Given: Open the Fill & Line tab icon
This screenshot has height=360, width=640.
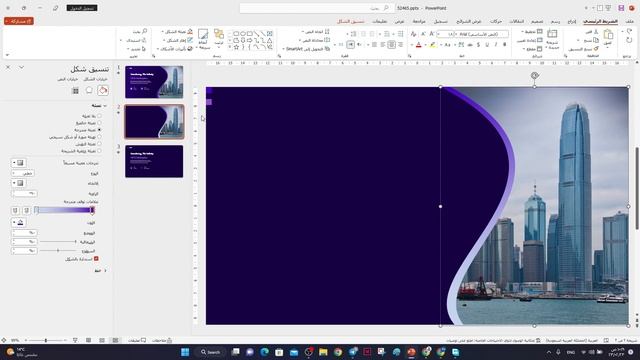Looking at the screenshot, I should 103,90.
